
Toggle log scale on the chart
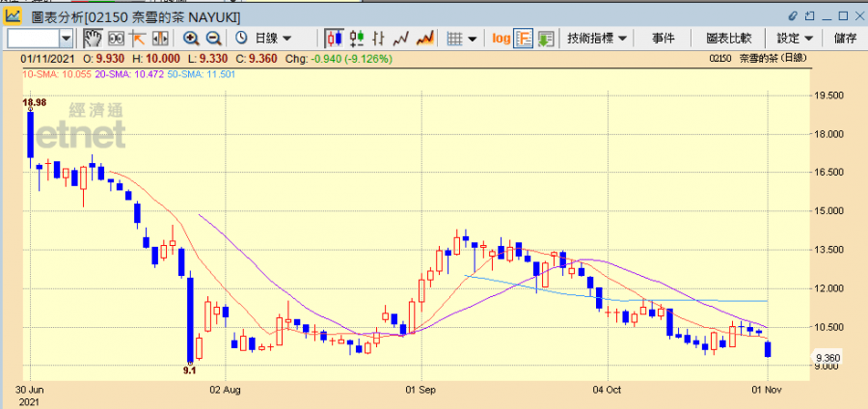tap(502, 39)
